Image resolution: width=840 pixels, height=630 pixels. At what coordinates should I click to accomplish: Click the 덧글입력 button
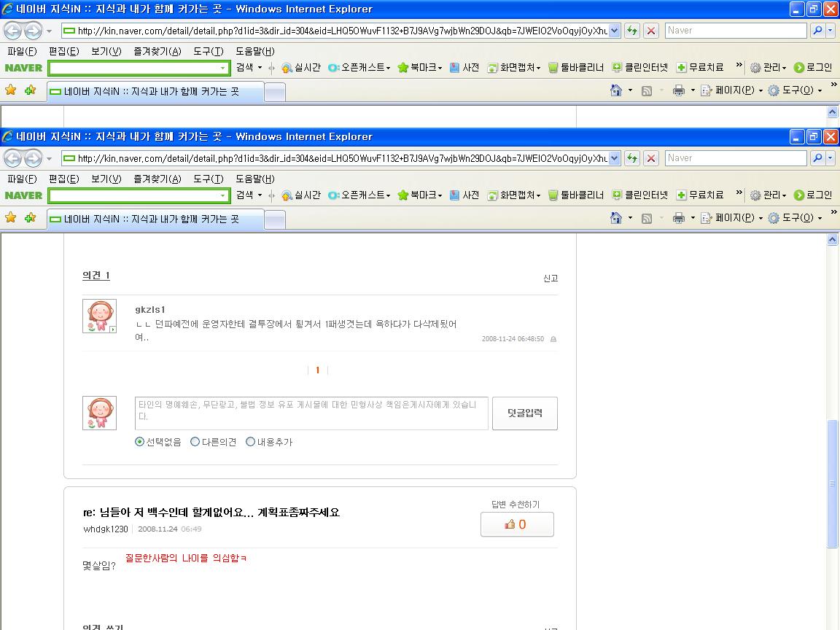coord(525,413)
